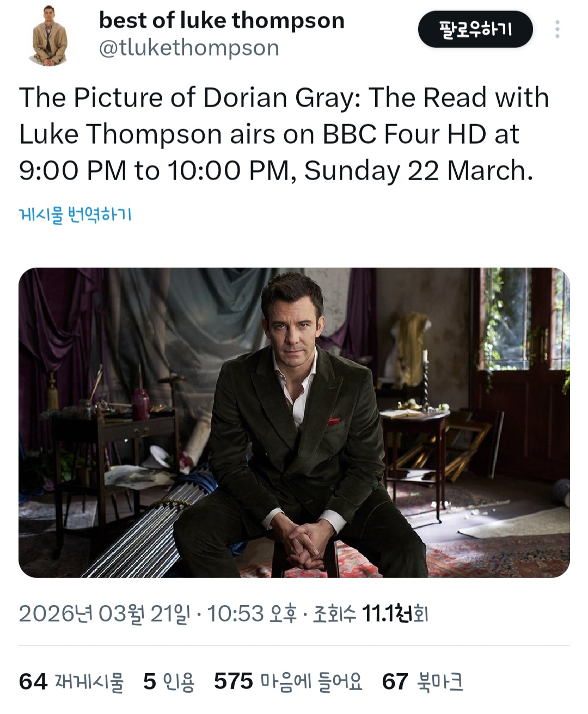Click the red pocket square in the photo

333,421
